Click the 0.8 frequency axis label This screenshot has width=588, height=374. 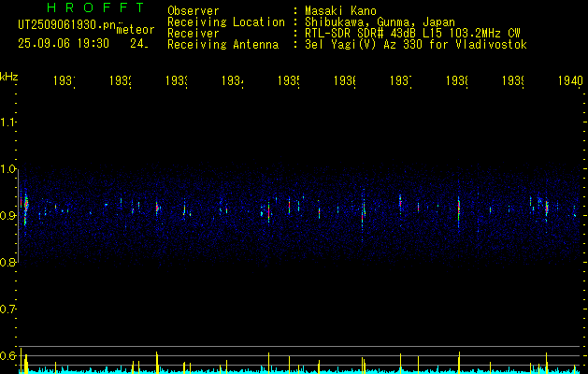click(x=8, y=262)
